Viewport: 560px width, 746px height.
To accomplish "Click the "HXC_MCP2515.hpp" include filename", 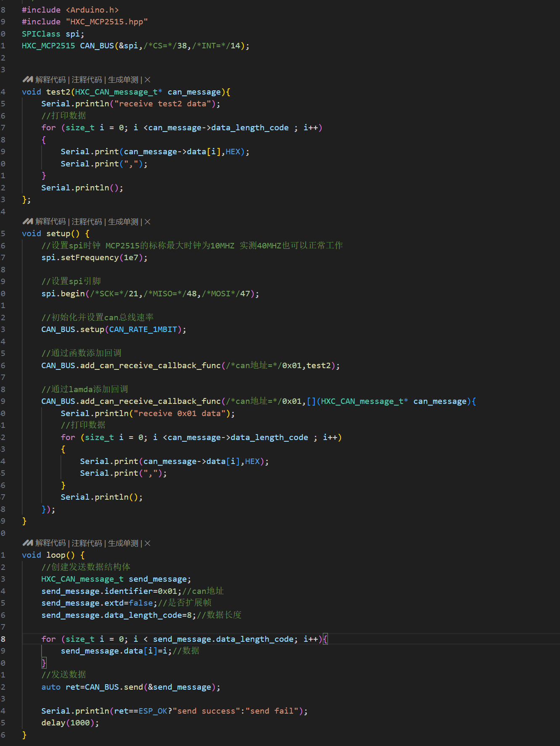I will pos(106,22).
